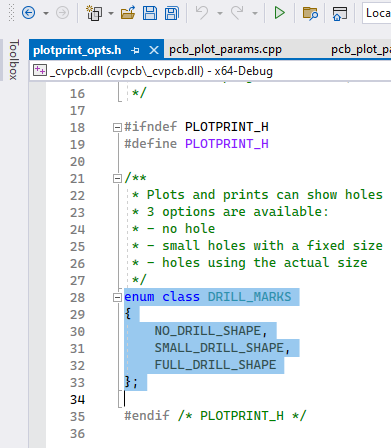Click the DRILL_MARKS enum name
This screenshot has height=448, width=391.
[x=249, y=297]
